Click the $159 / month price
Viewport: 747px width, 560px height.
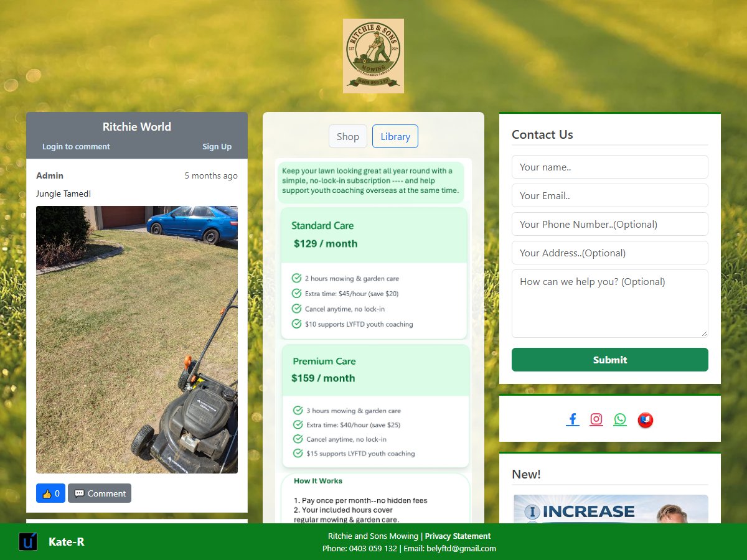(x=323, y=378)
